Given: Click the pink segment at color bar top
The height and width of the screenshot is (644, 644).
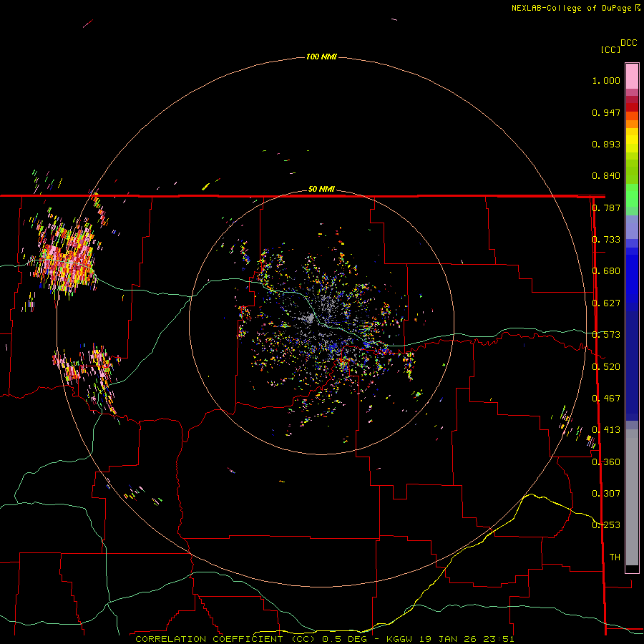Looking at the screenshot, I should 632,77.
